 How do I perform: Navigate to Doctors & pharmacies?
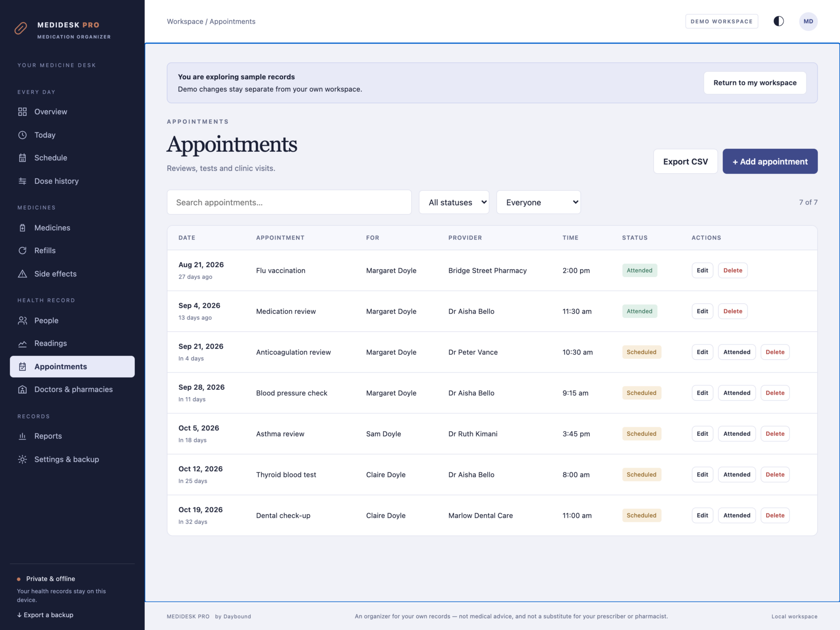tap(72, 389)
